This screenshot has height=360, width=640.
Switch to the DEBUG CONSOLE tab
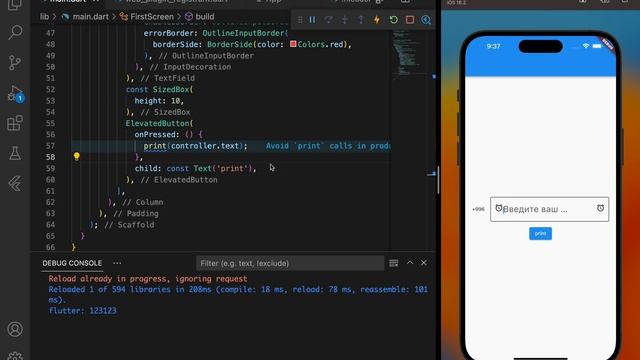point(72,263)
